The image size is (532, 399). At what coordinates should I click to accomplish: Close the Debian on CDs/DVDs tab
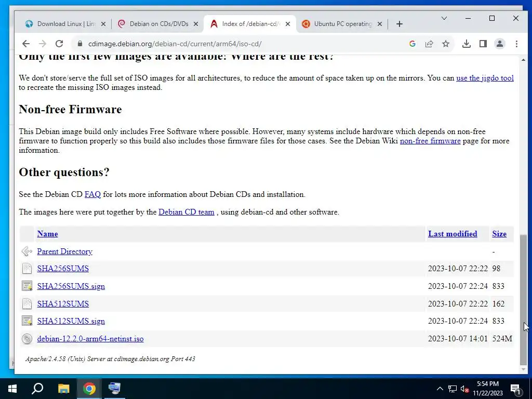(196, 24)
